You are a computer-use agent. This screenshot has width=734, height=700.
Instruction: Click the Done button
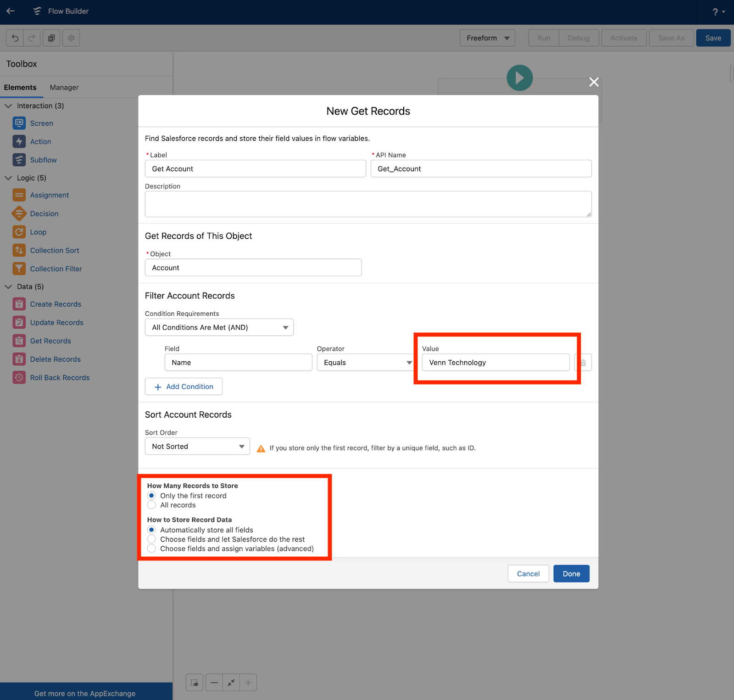[x=571, y=573]
